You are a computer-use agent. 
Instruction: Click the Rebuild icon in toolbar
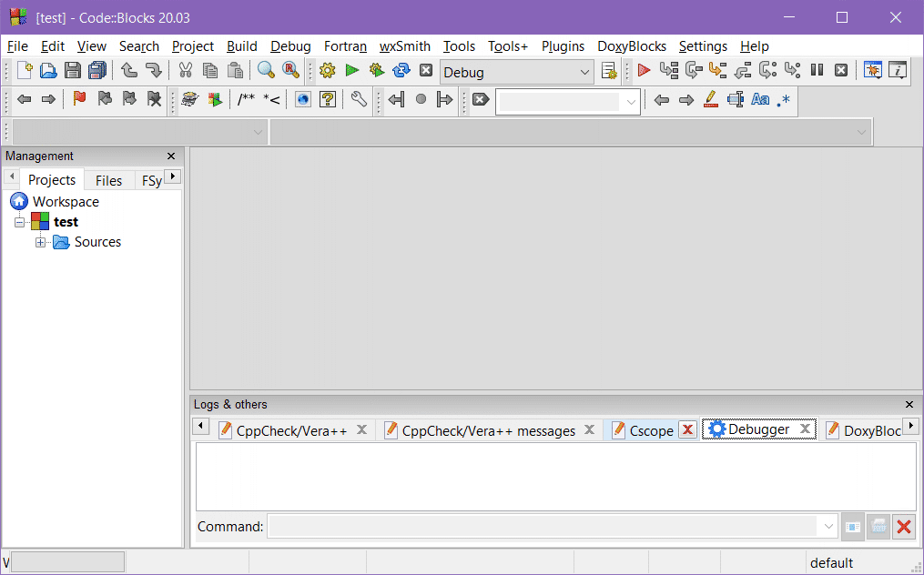401,71
